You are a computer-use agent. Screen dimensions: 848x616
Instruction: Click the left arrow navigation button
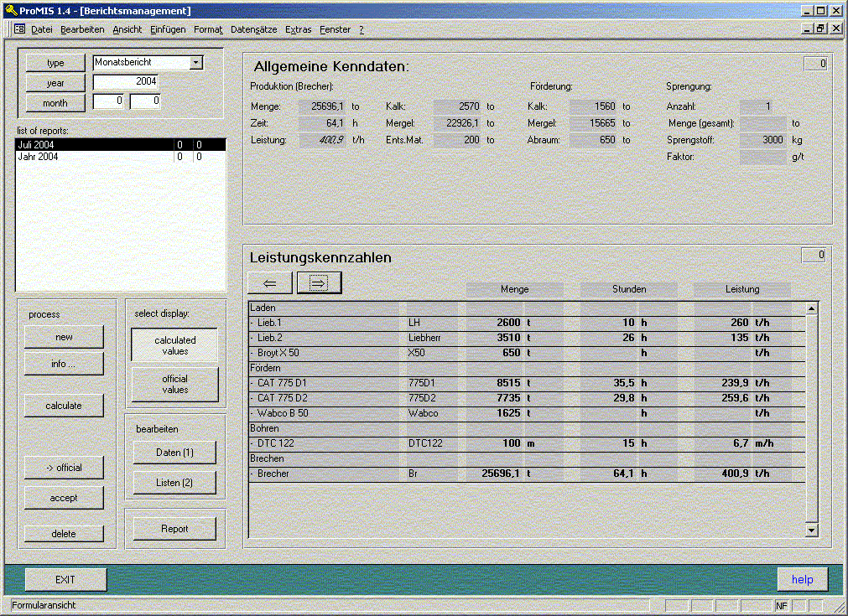(270, 283)
